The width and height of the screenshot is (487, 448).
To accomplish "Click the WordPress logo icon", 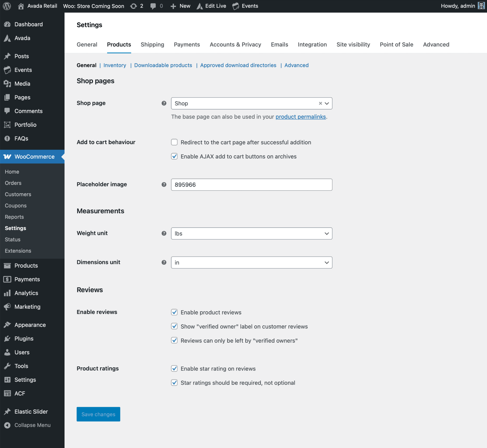I will [7, 6].
